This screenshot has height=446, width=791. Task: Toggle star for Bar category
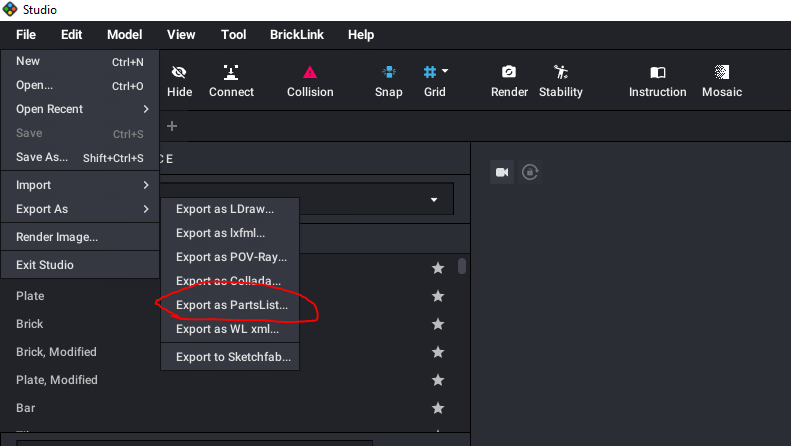(x=438, y=408)
